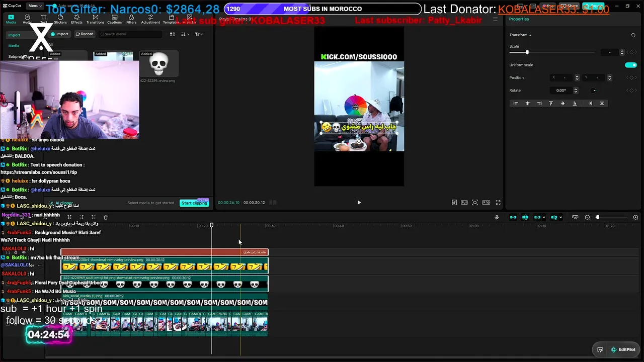644x362 pixels.
Task: Zoom in the timeline
Action: pos(635,217)
